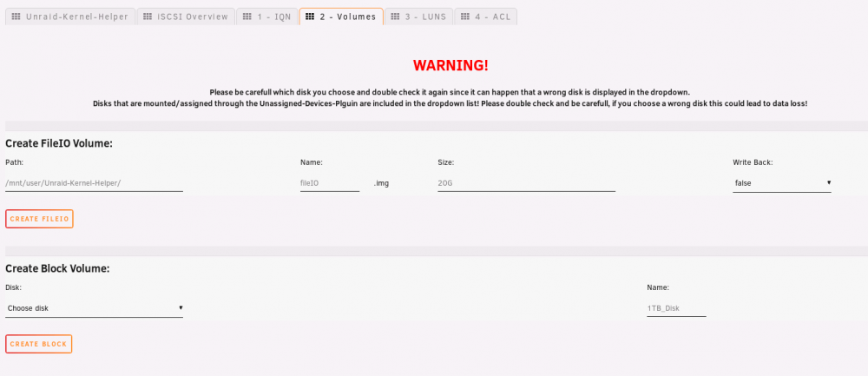Screen dimensions: 868x376
Task: Click the Write Back: label
Action: point(753,162)
